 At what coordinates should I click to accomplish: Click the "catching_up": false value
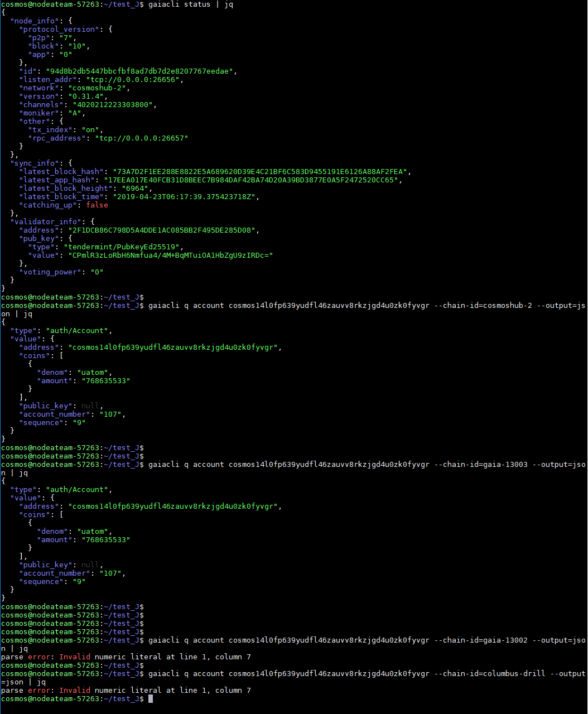[x=97, y=205]
